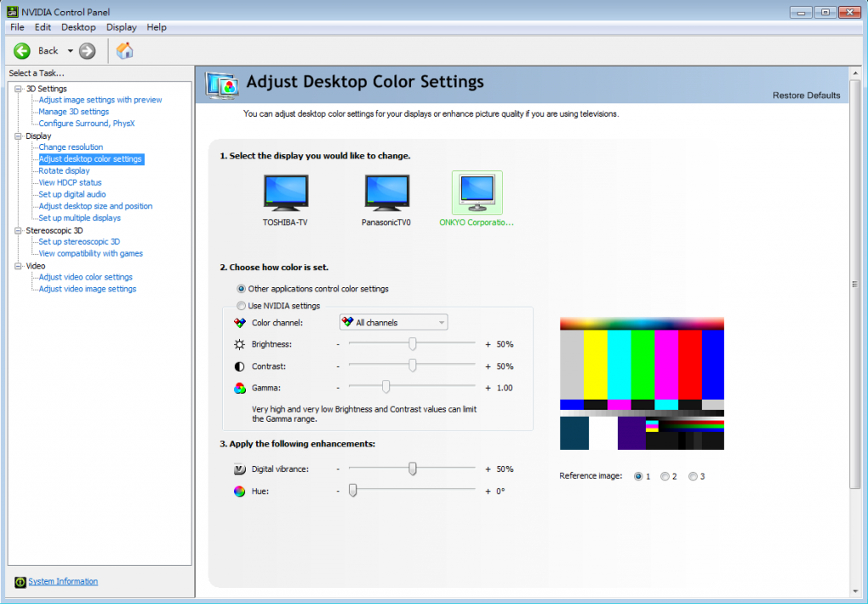Image resolution: width=868 pixels, height=604 pixels.
Task: Click the green Back arrow icon
Action: tap(22, 51)
